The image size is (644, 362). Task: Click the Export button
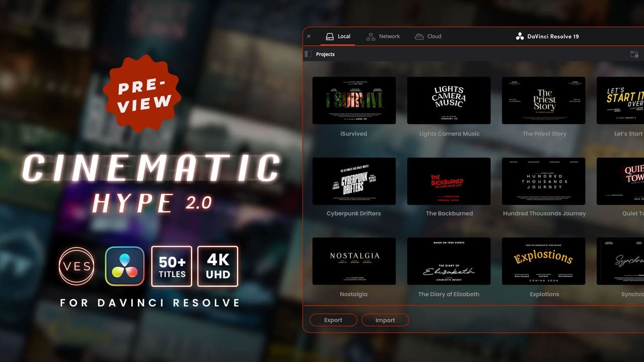(x=333, y=320)
